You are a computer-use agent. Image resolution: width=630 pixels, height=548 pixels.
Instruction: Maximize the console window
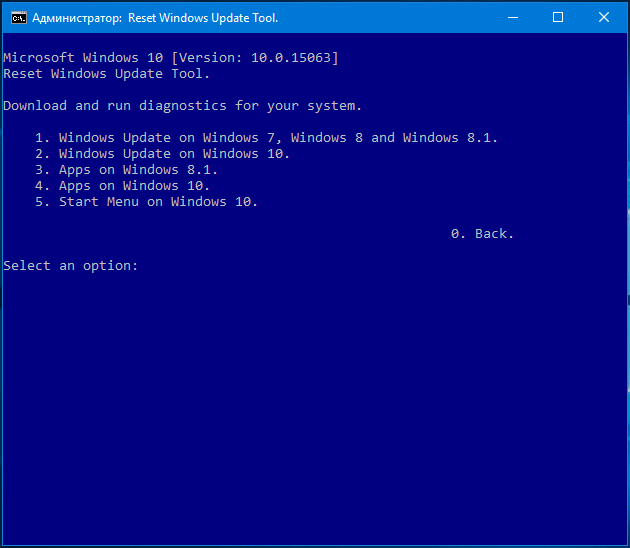click(558, 17)
